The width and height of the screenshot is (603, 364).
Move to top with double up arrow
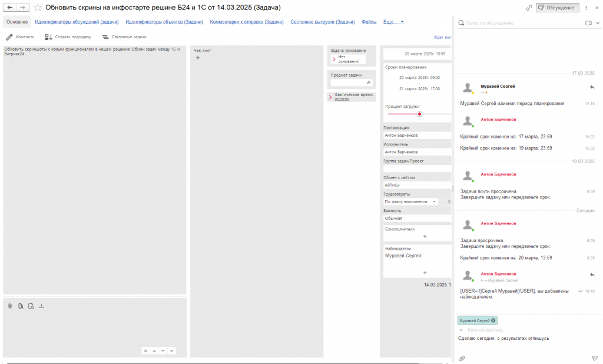coord(146,350)
